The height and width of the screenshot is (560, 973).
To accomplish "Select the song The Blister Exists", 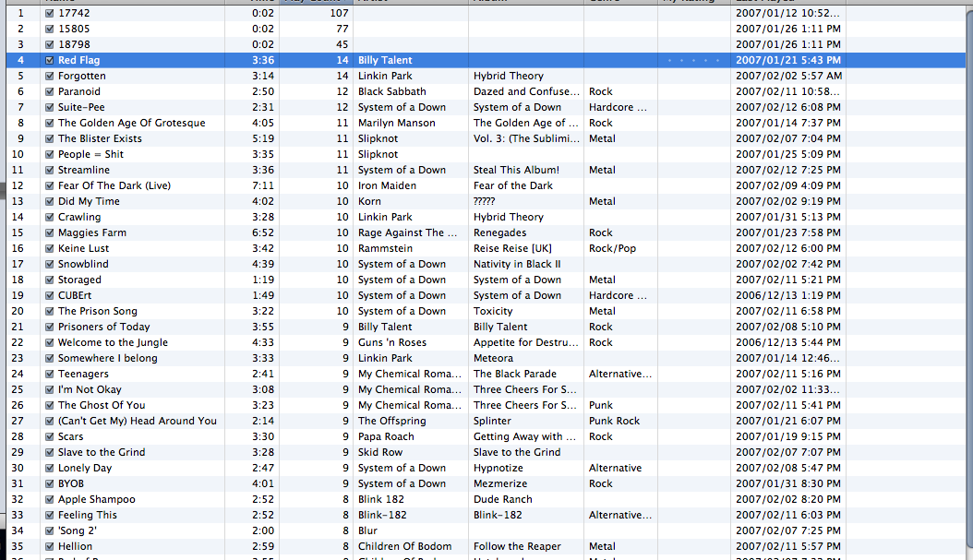I will tap(100, 138).
